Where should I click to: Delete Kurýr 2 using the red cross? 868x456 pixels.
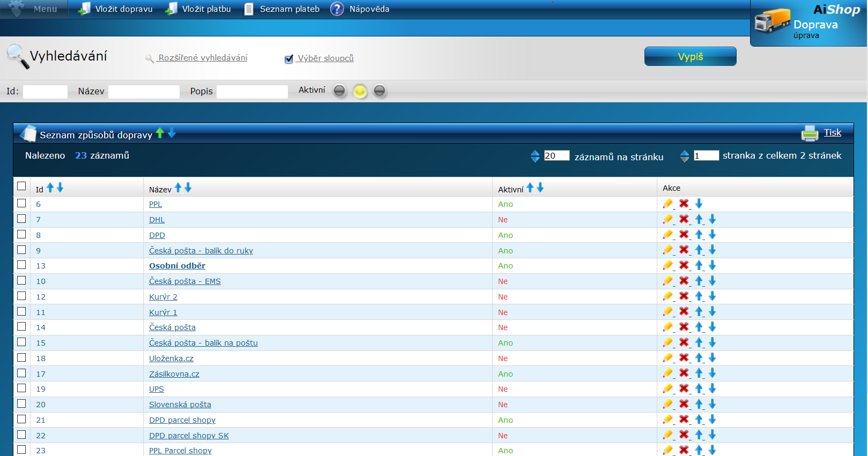point(684,296)
